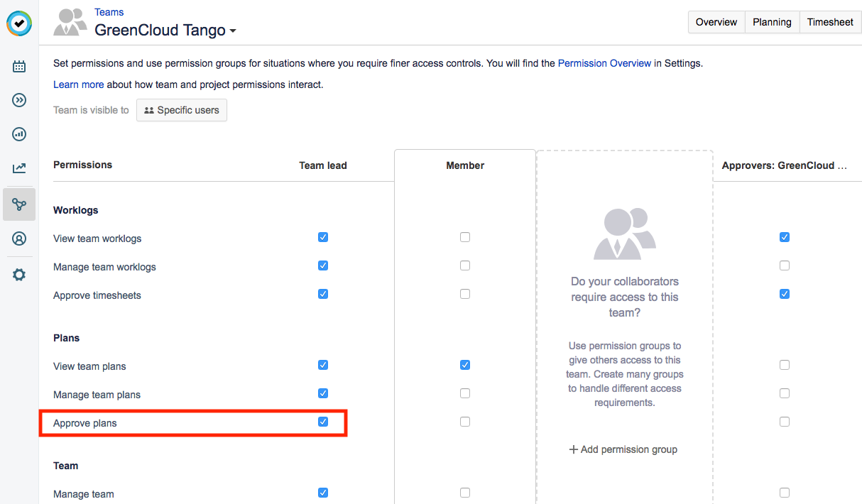Image resolution: width=862 pixels, height=504 pixels.
Task: Open the bar chart reports icon
Action: click(x=19, y=134)
